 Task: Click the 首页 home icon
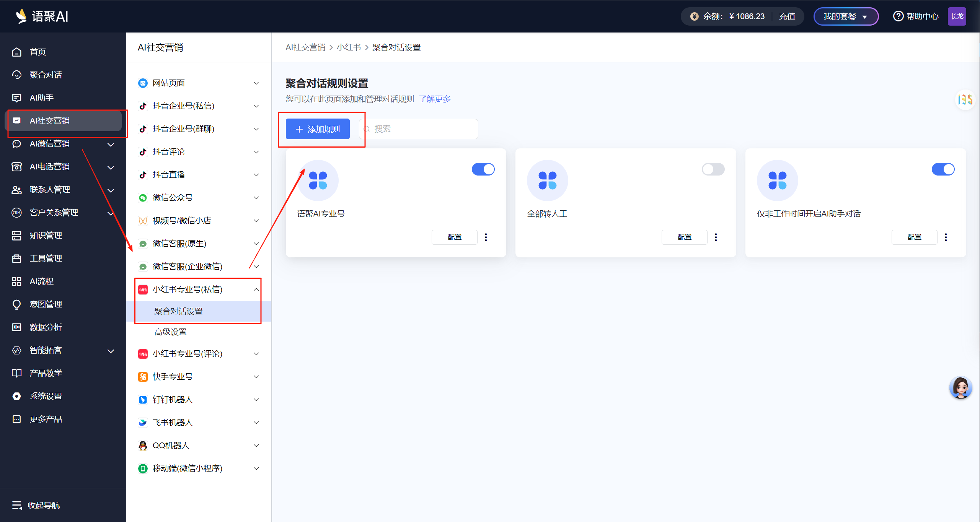(x=16, y=52)
